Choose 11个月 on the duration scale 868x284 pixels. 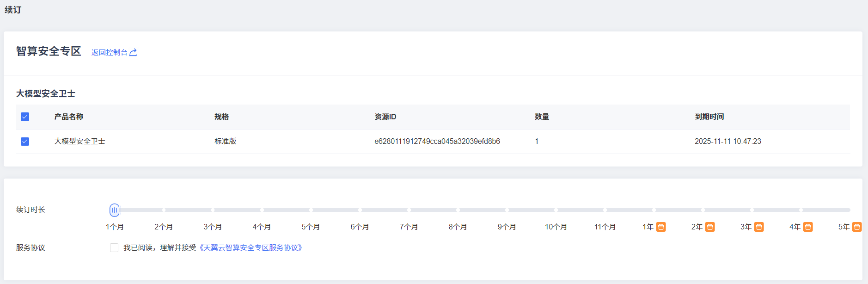pyautogui.click(x=605, y=227)
